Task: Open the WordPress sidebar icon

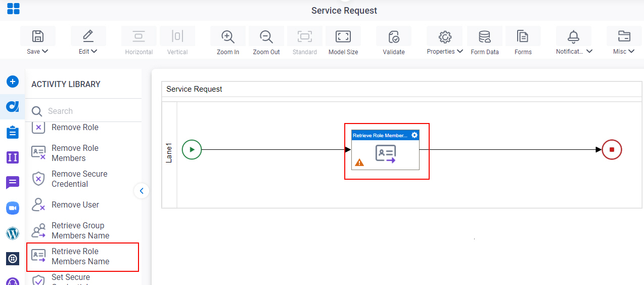Action: pos(13,233)
